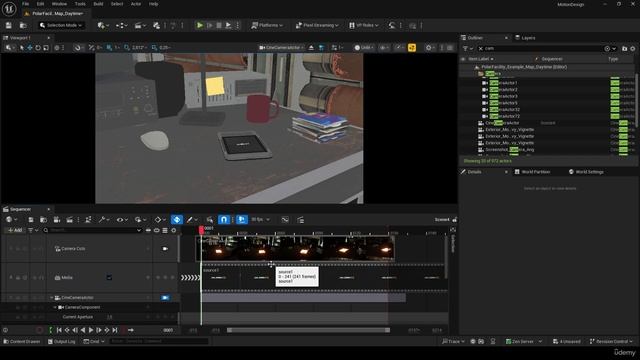Open the Pixel Streaming dropdown
Image resolution: width=640 pixels, height=360 pixels.
[x=317, y=25]
